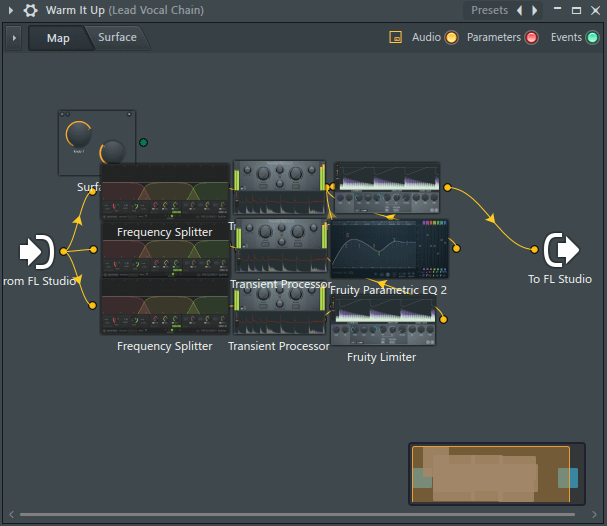Go to the next preset arrow

click(x=535, y=10)
